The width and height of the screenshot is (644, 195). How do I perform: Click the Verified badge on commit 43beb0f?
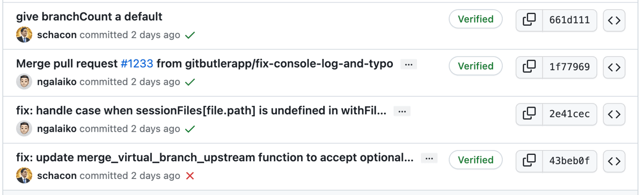pos(475,160)
